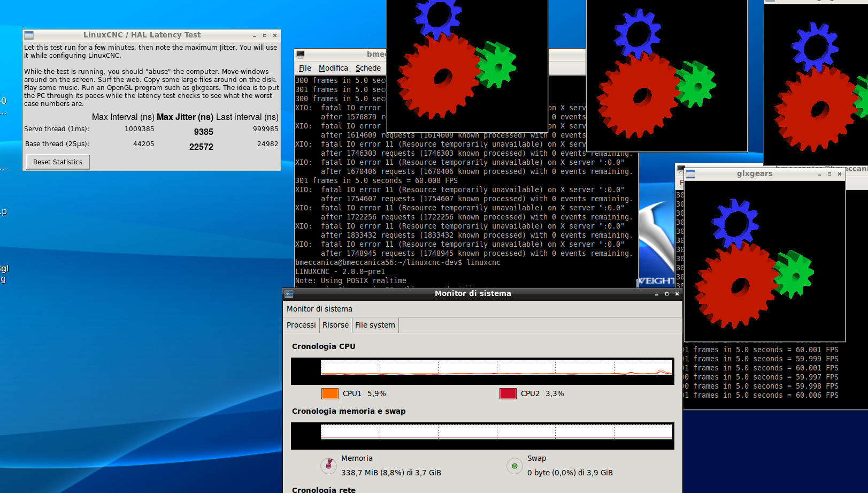Click the 'linuxcnc' command line in terminal
Screen dimensions: 868x493
point(398,263)
